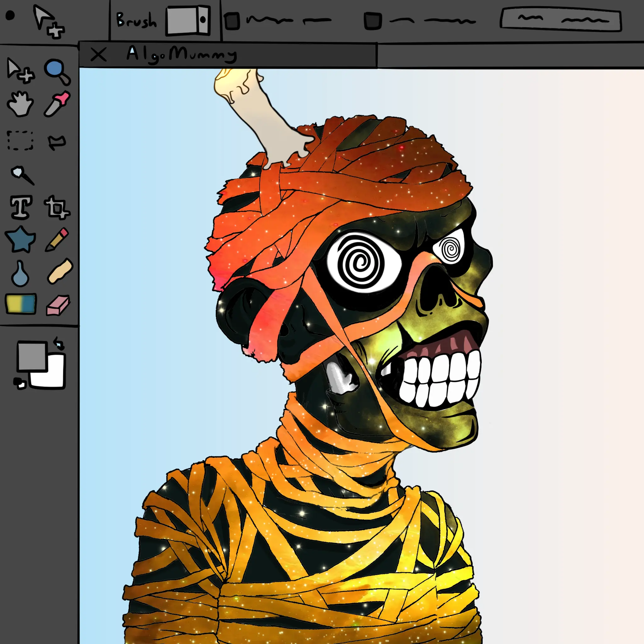The width and height of the screenshot is (644, 644).
Task: Close the AlgoMummy document tab
Action: point(98,55)
